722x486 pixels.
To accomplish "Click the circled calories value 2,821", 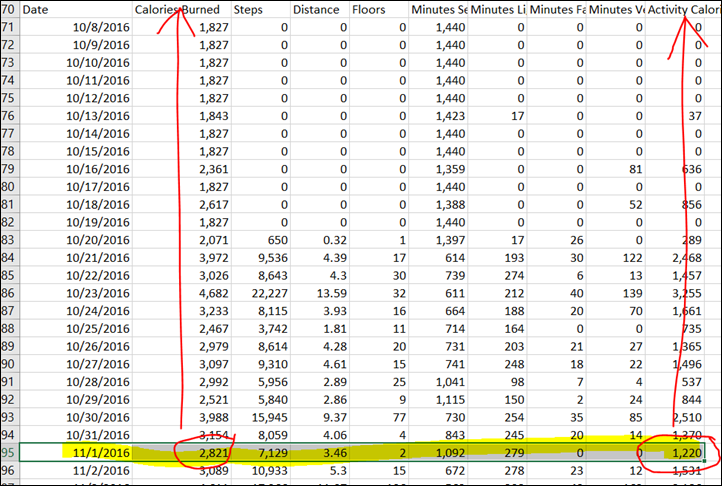I will 199,452.
